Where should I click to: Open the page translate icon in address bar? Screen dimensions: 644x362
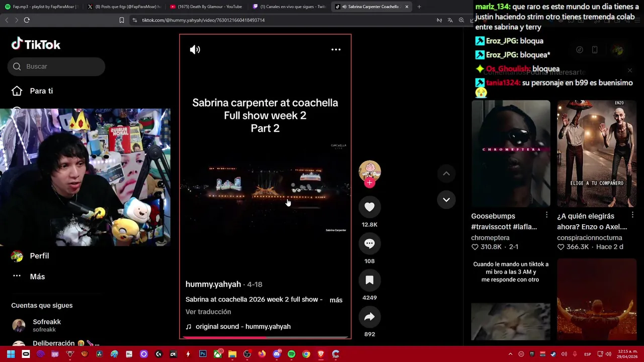[x=450, y=20]
